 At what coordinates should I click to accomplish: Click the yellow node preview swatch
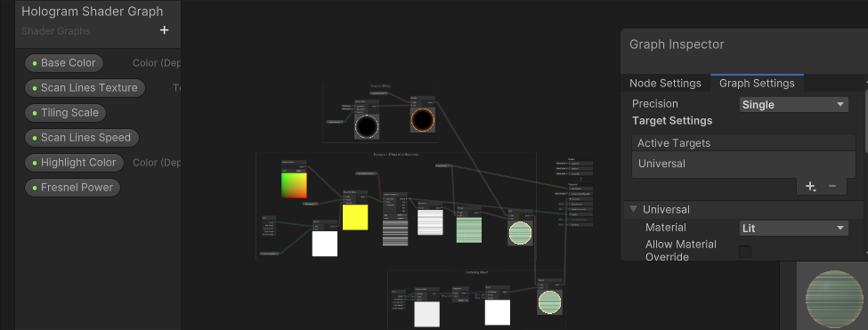(x=355, y=217)
